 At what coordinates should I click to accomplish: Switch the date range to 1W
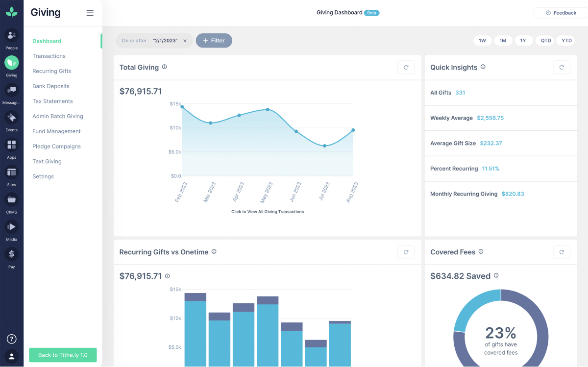click(x=482, y=40)
